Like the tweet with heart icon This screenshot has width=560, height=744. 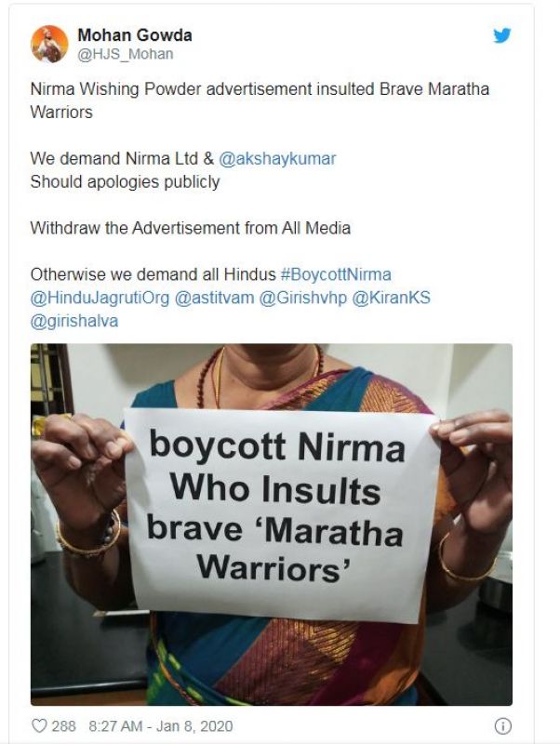coord(39,725)
